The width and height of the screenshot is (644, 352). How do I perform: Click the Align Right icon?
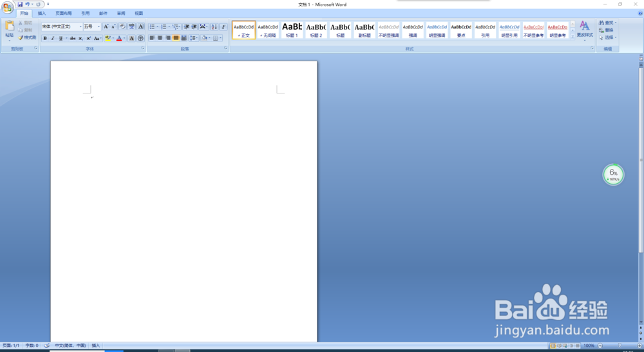(x=167, y=38)
